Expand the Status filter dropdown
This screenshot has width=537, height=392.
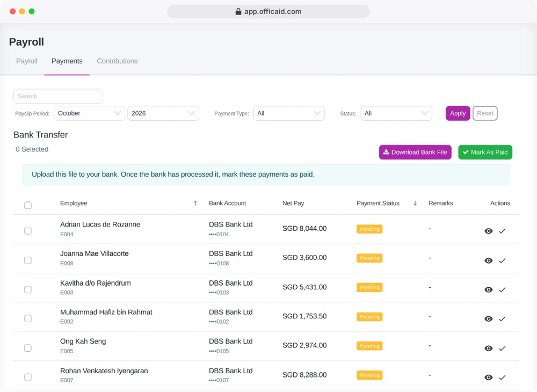[396, 113]
